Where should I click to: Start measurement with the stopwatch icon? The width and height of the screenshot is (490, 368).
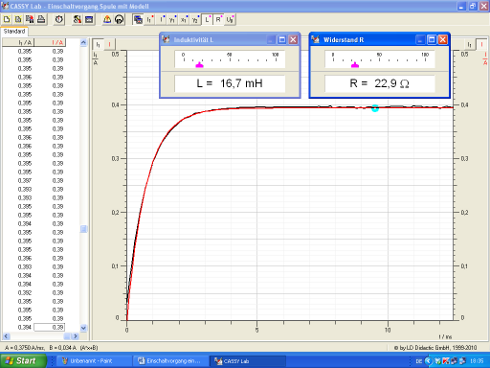(59, 19)
